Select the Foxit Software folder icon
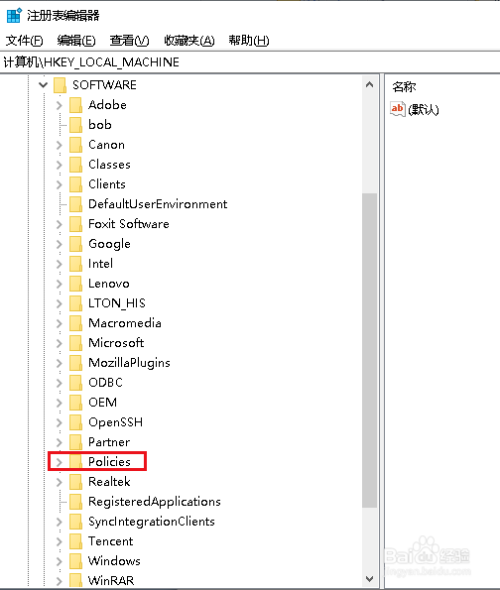 click(76, 224)
